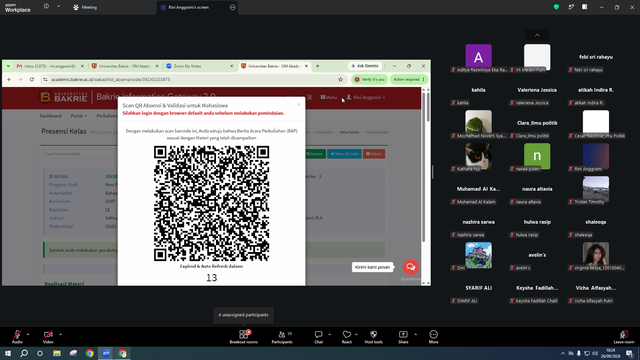Image resolution: width=640 pixels, height=360 pixels.
Task: Open Rini Anggraini user dropdown
Action: 366,97
